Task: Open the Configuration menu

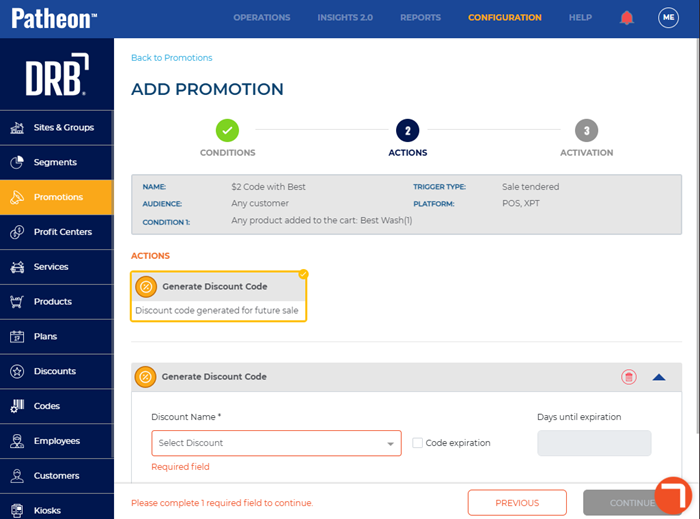Action: click(x=505, y=17)
